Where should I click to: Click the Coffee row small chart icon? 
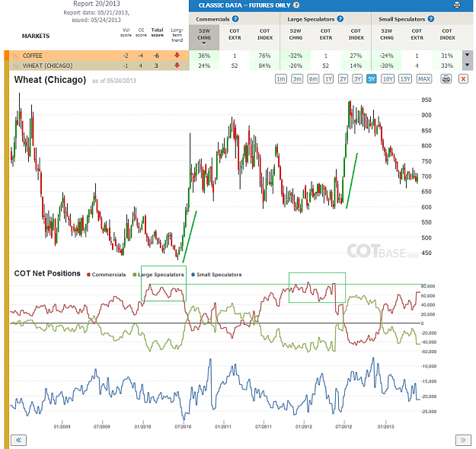pyautogui.click(x=16, y=56)
